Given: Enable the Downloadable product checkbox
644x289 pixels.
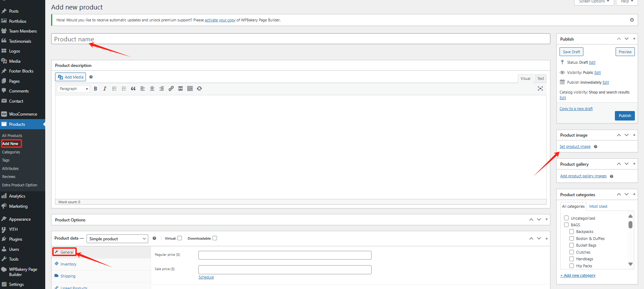Looking at the screenshot, I should point(215,238).
